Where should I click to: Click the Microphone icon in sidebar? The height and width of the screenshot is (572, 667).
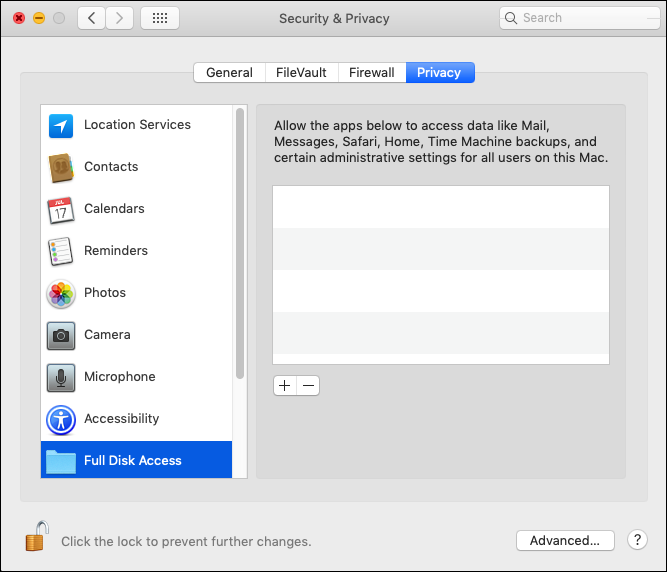click(x=61, y=378)
